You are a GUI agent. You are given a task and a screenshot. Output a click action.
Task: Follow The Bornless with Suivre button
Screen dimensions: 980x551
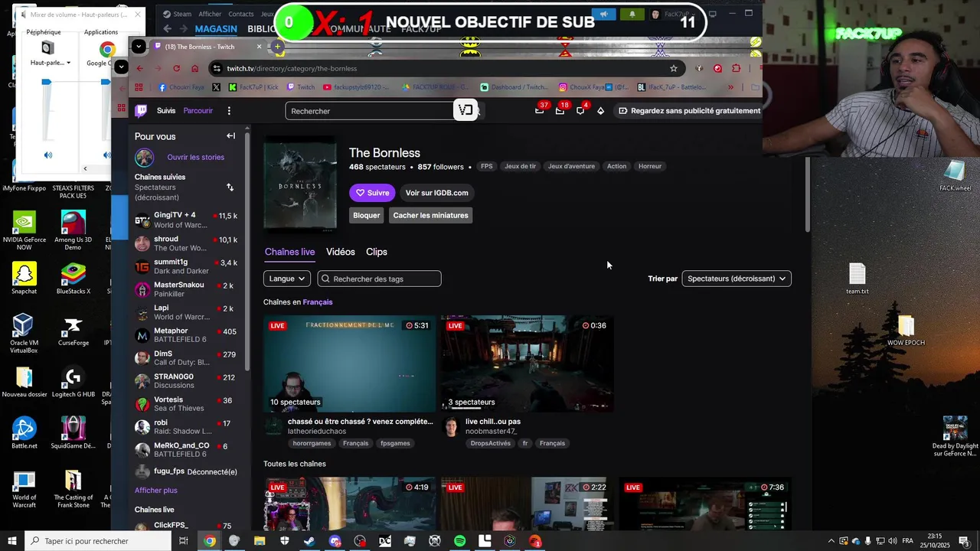point(372,193)
